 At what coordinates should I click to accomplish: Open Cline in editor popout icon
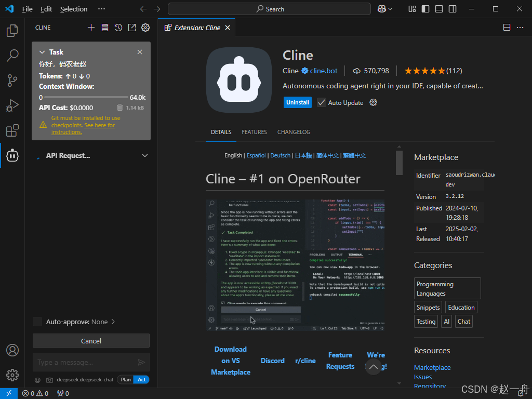pos(132,28)
